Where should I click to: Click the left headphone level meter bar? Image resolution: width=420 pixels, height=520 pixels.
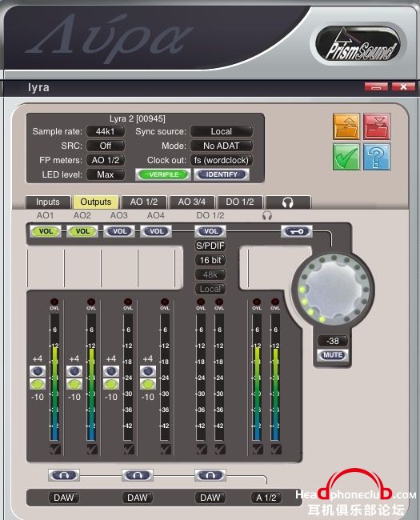tap(257, 377)
